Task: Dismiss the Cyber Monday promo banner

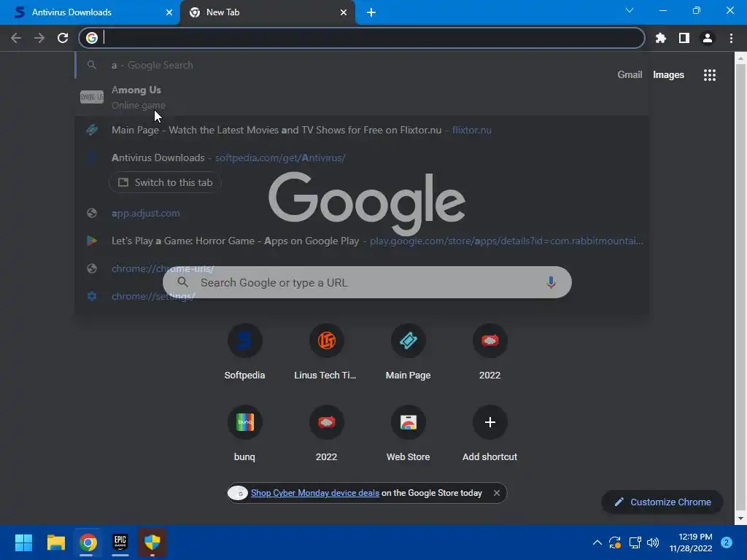Action: coord(496,493)
